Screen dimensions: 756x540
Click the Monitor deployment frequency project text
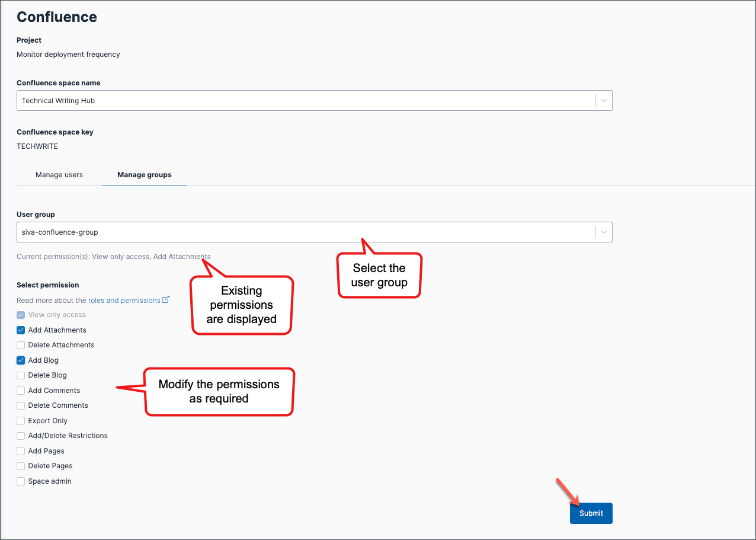[x=68, y=55]
